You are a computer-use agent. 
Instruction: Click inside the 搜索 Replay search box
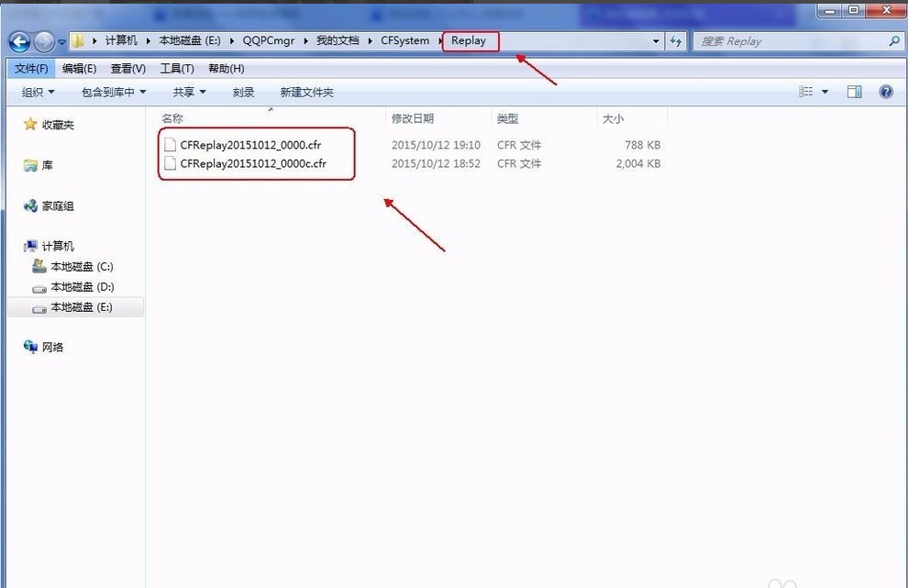click(789, 40)
